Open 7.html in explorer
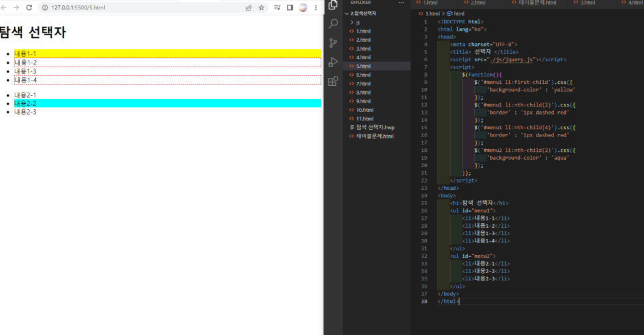 (363, 84)
